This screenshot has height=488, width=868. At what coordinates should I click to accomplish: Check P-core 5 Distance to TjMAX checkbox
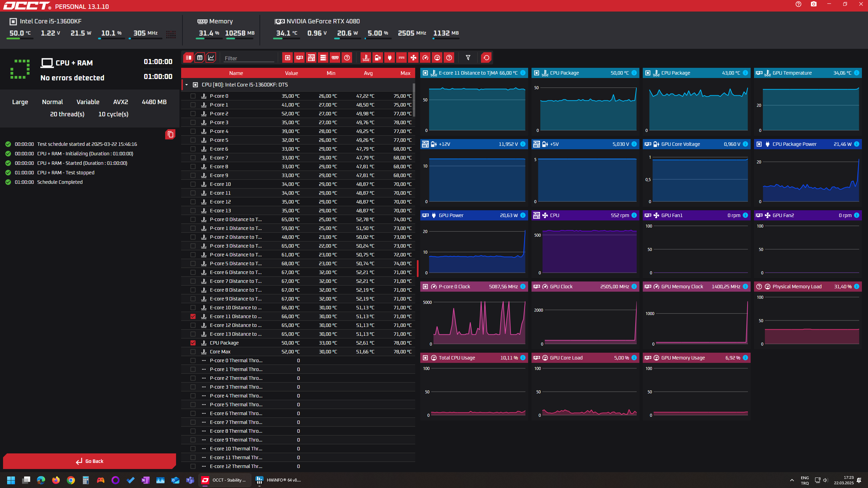[x=193, y=263]
